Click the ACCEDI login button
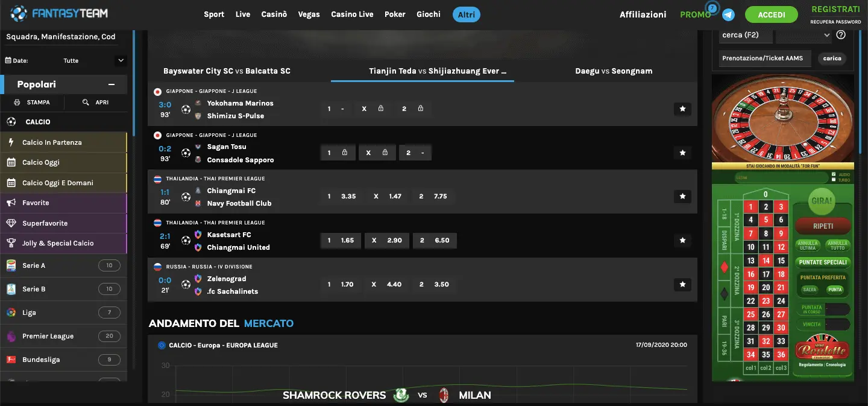The height and width of the screenshot is (406, 868). point(772,15)
